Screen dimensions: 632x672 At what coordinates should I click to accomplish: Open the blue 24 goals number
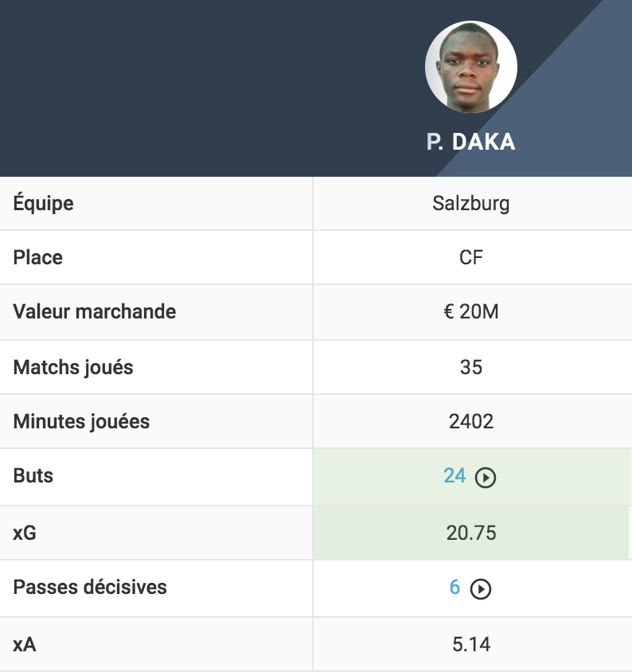(454, 475)
